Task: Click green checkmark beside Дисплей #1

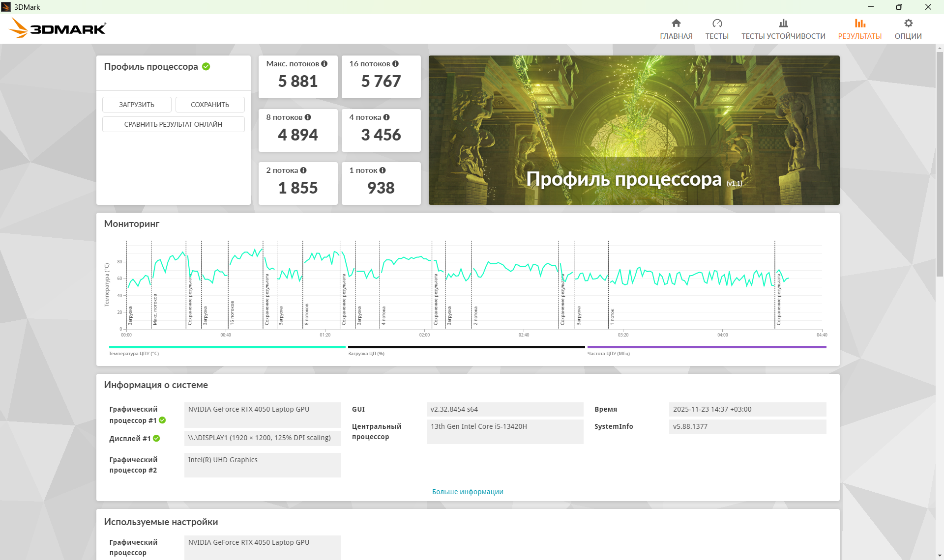Action: pos(156,438)
